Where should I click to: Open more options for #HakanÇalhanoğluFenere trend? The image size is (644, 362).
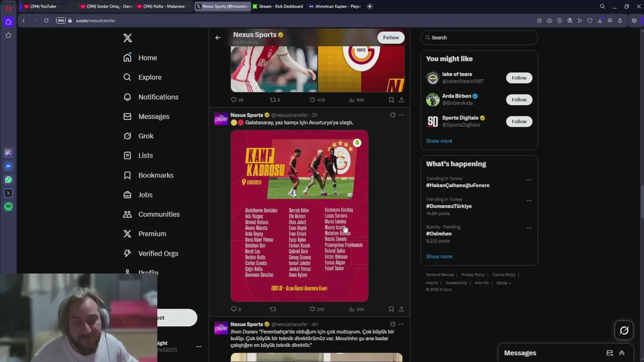click(529, 180)
